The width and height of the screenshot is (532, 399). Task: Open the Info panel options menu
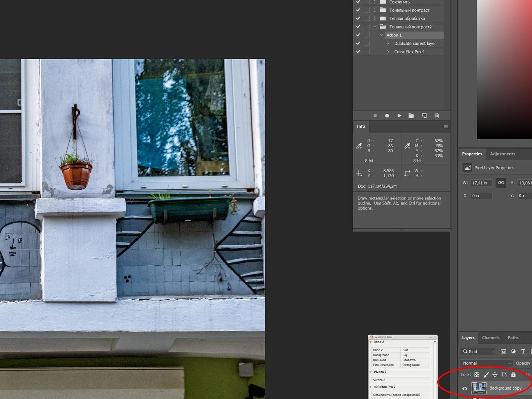[446, 127]
